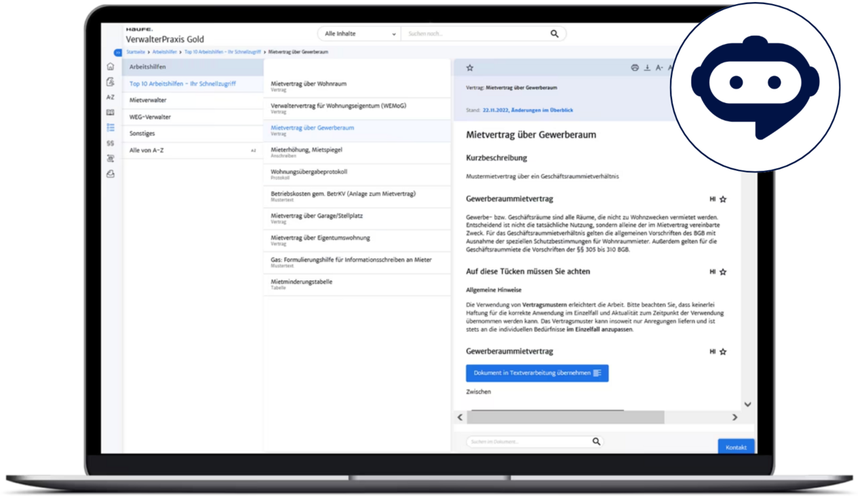
Task: Click the magnifier icon in the top search bar
Action: pos(554,34)
